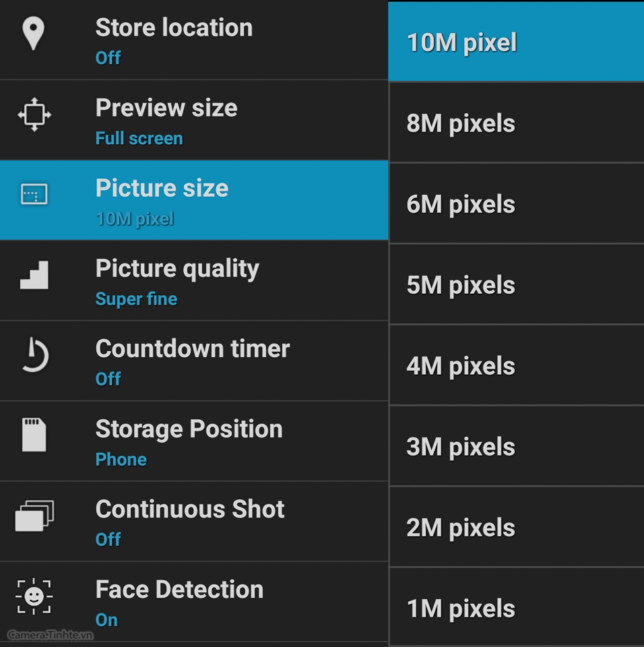Screen dimensions: 644x647
Task: Click the Continuous Shot stacked frames icon
Action: click(34, 516)
